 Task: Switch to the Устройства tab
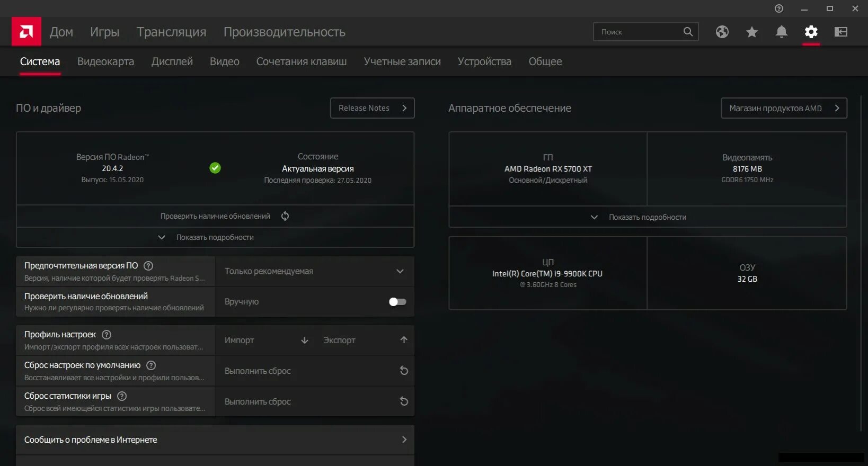click(484, 61)
